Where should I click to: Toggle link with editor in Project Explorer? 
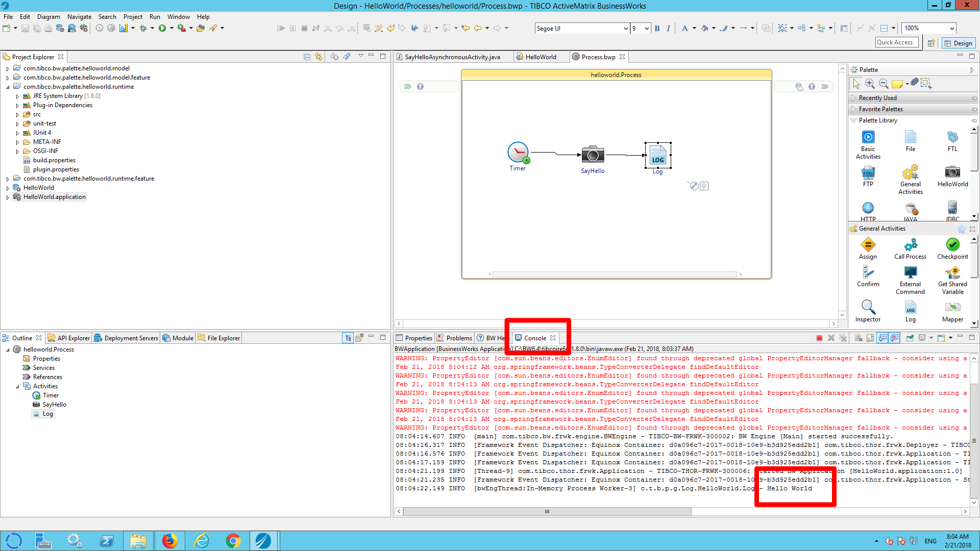click(318, 57)
